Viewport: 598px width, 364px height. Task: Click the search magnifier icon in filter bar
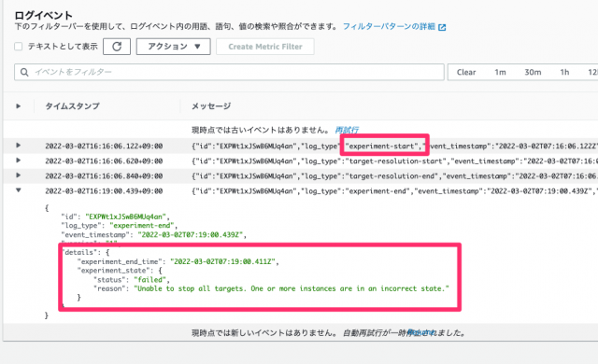pyautogui.click(x=24, y=72)
